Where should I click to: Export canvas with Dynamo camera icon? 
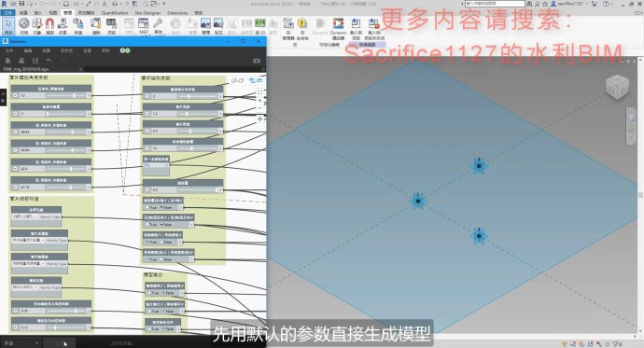[257, 61]
